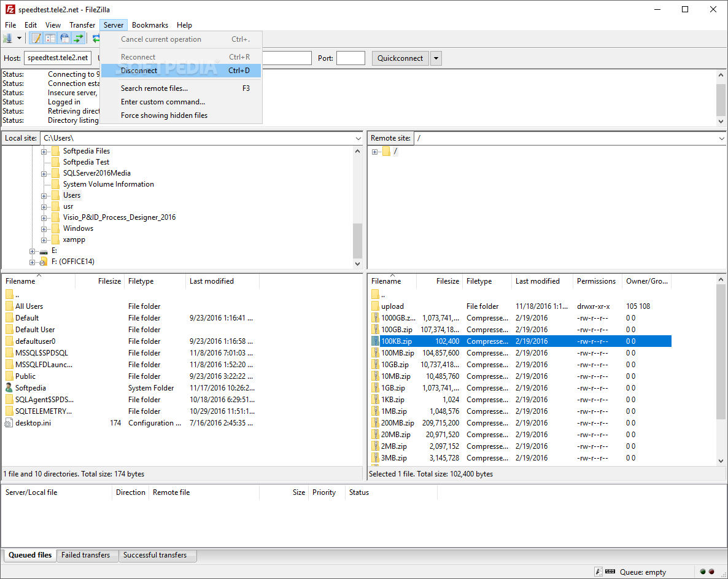Click 10GB.zip archive icon
The width and height of the screenshot is (728, 579).
[375, 365]
